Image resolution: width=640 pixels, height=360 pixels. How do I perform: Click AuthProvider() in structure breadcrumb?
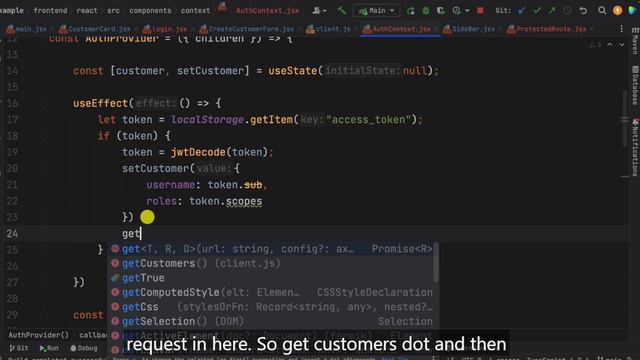pos(39,335)
